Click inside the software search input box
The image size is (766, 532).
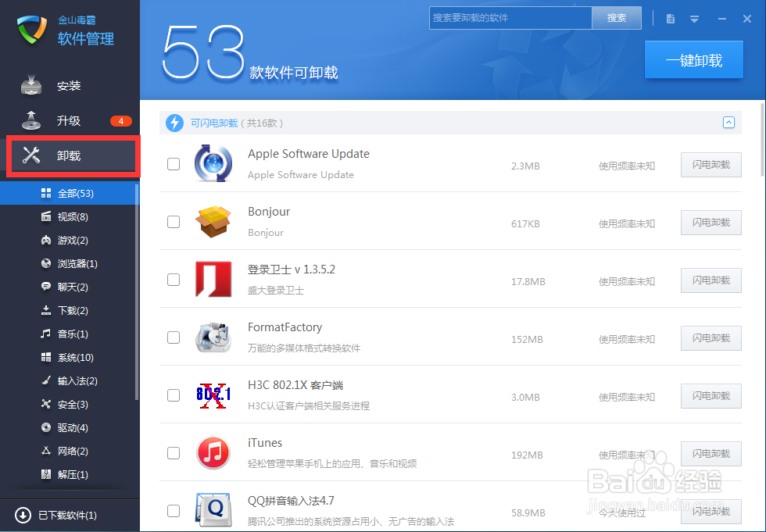(510, 18)
